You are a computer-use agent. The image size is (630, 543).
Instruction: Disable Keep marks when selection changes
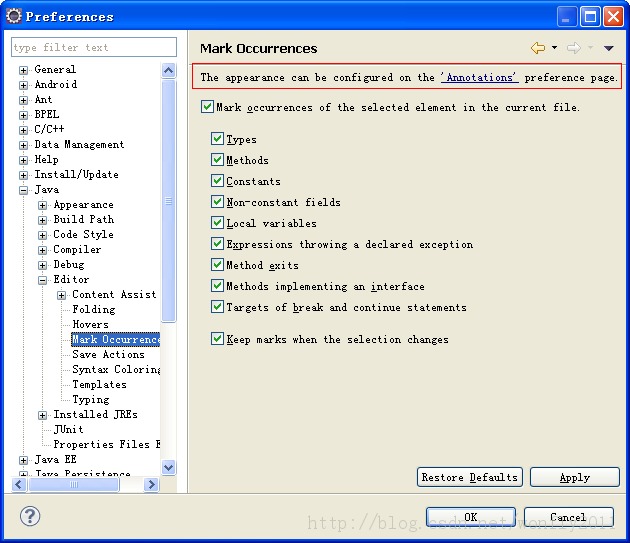tap(217, 339)
